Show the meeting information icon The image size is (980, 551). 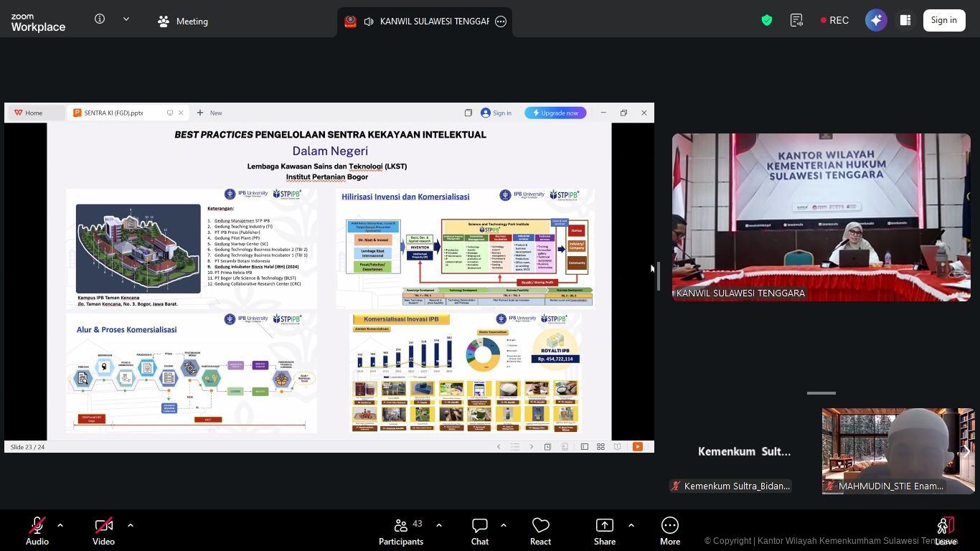pos(100,19)
